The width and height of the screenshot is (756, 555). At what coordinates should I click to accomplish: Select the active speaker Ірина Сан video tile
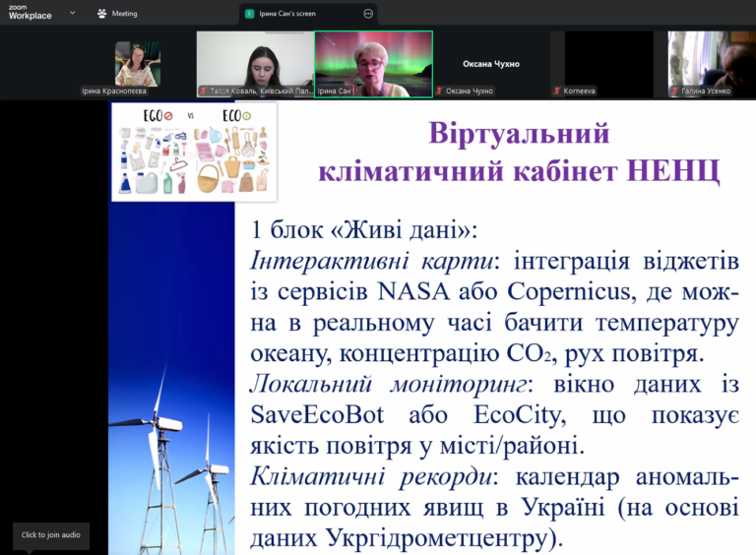(x=374, y=64)
